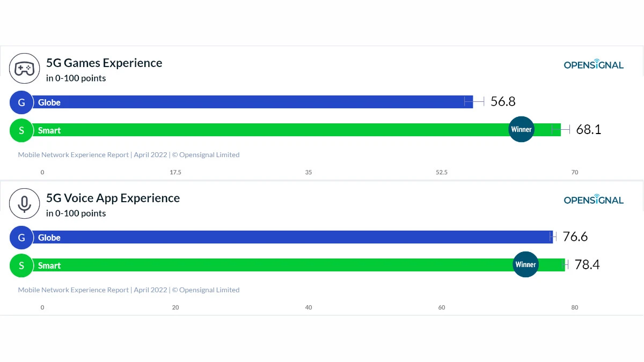Image resolution: width=644 pixels, height=362 pixels.
Task: Click the game controller icon
Action: (24, 69)
